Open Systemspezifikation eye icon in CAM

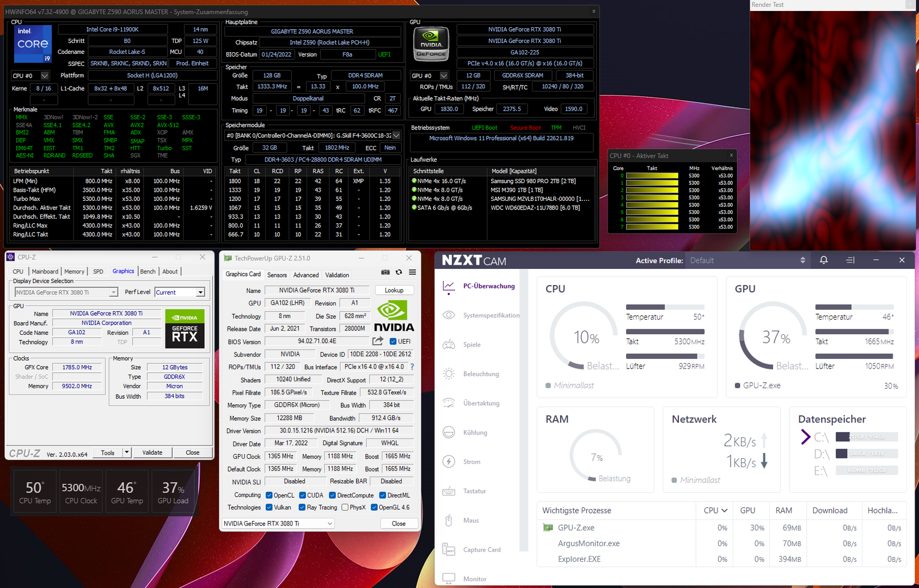(449, 315)
